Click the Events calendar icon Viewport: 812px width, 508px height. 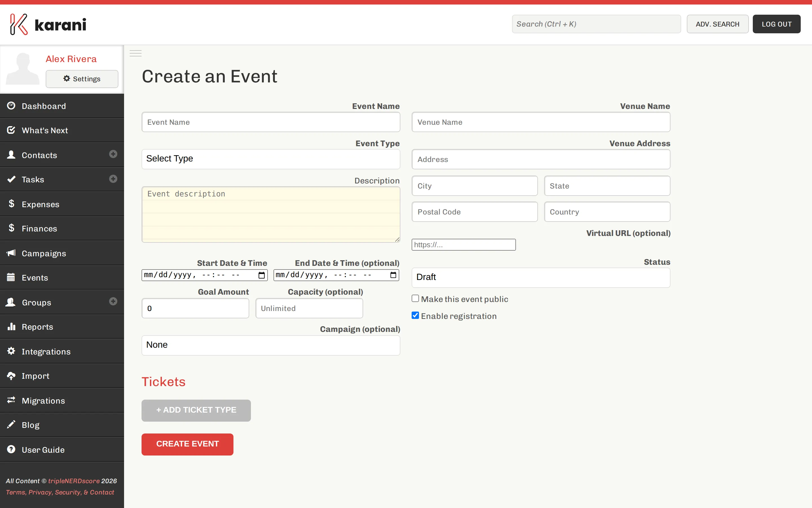click(11, 277)
